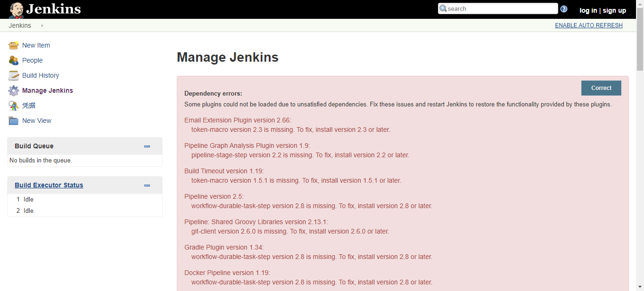Click "Docker Pipeline version 1.19:" text
This screenshot has width=644, height=291.
click(227, 273)
